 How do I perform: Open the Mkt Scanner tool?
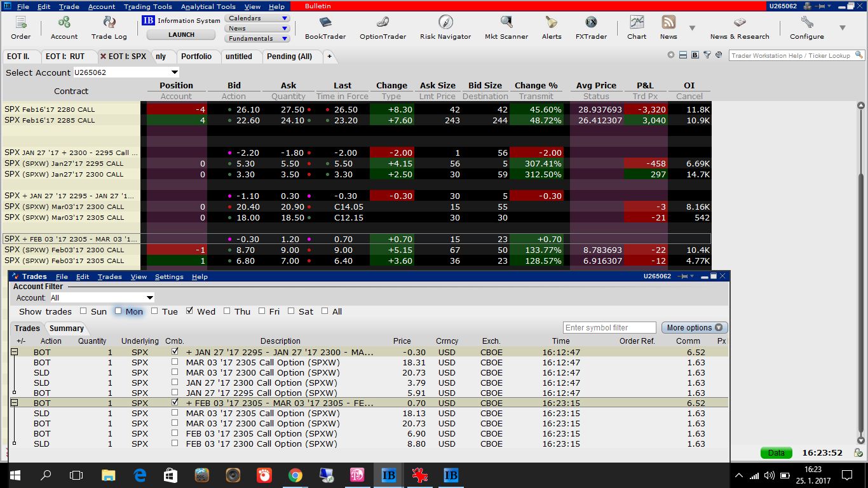[x=506, y=27]
